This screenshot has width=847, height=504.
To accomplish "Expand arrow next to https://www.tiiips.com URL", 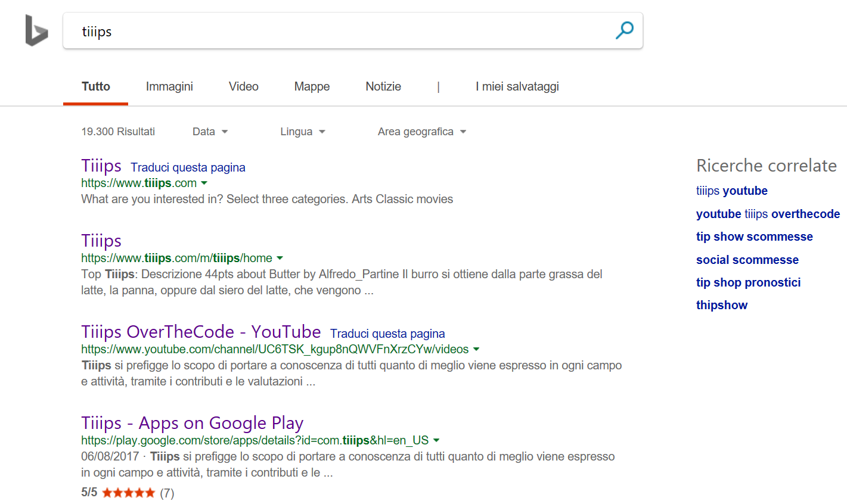I will point(204,183).
